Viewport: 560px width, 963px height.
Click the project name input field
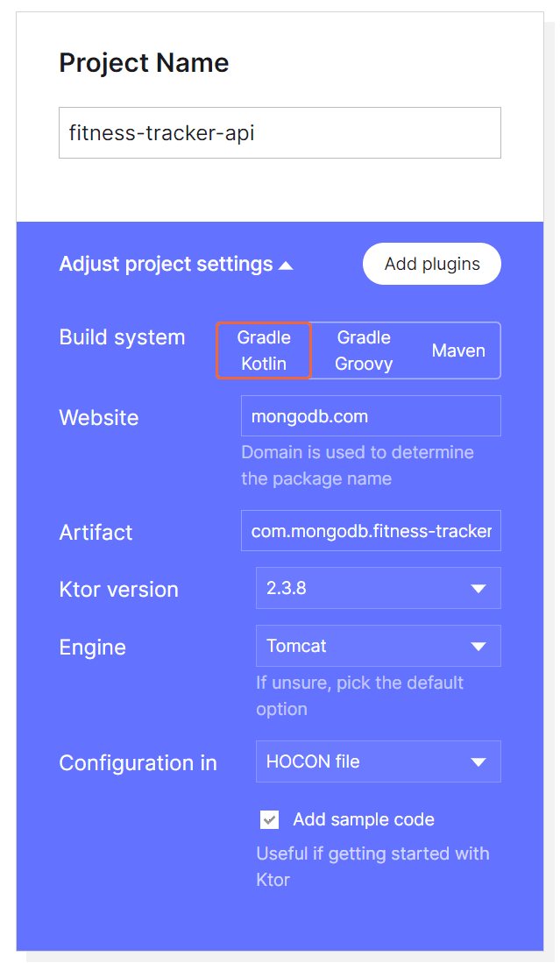pyautogui.click(x=280, y=132)
